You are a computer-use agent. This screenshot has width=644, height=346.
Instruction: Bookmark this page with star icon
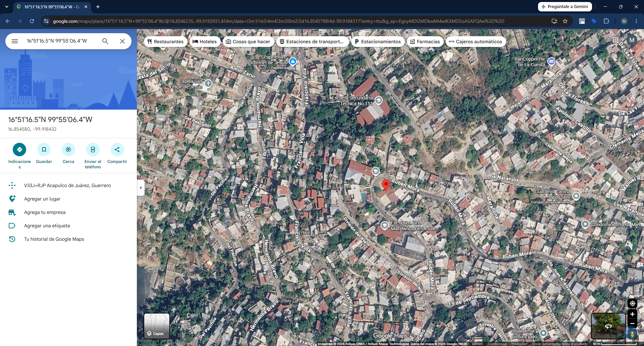pos(565,21)
